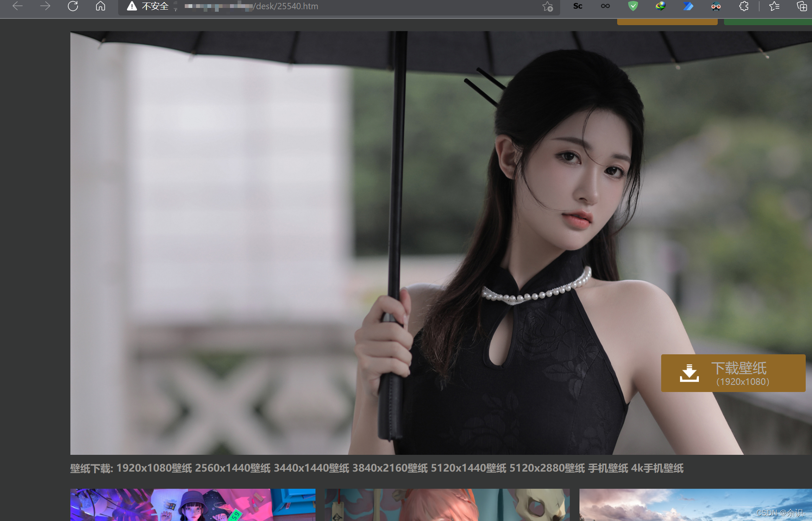The image size is (812, 521).
Task: Click the 下载壁纸 1920x1080 download button
Action: pos(733,373)
